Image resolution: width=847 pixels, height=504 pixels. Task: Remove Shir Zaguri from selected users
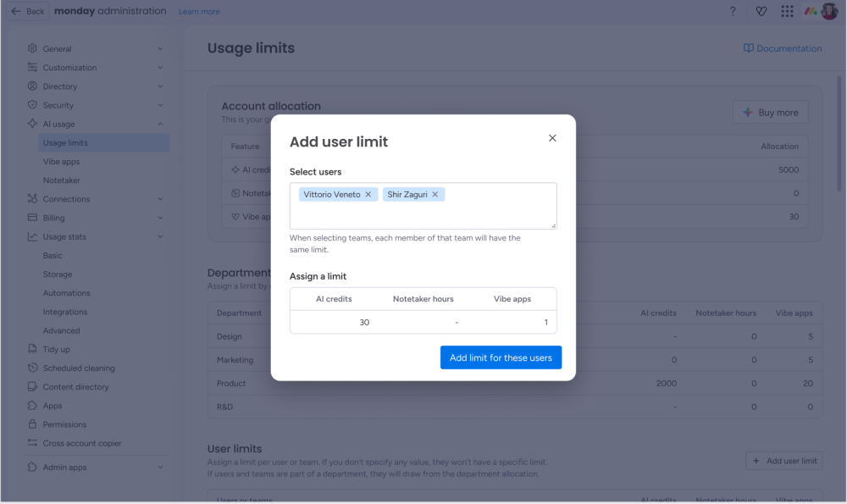pos(435,195)
